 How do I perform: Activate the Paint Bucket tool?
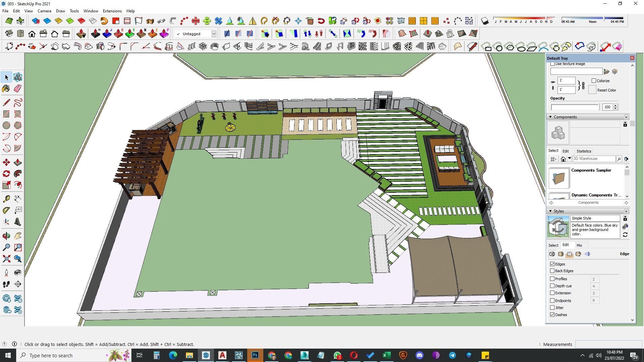[x=6, y=88]
